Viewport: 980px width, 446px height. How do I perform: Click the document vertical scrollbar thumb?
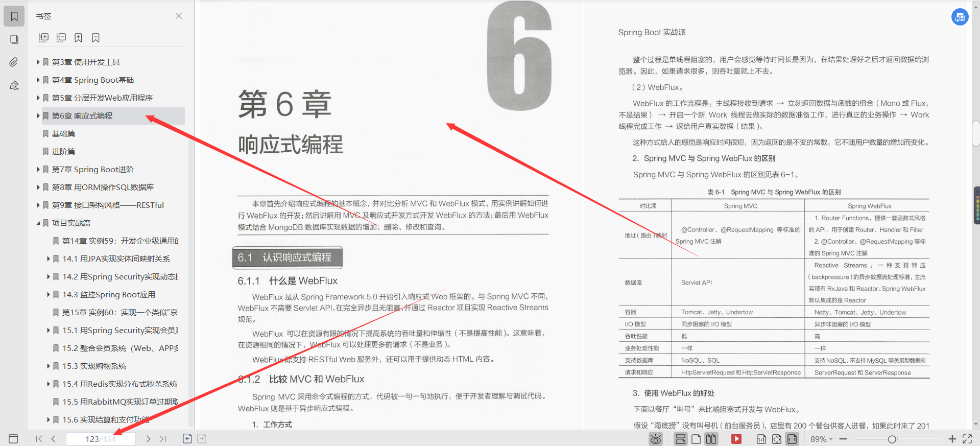976,133
